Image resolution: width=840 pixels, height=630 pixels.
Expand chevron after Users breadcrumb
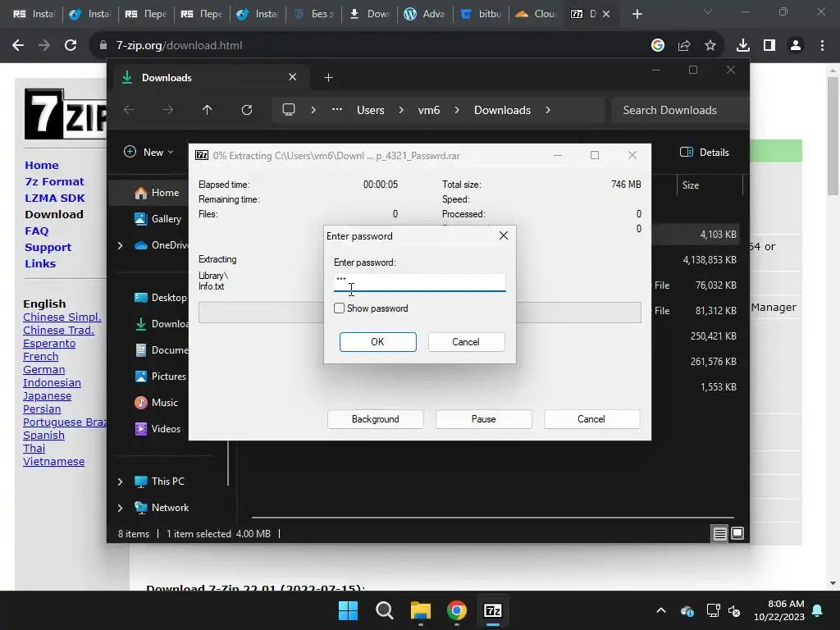(401, 110)
